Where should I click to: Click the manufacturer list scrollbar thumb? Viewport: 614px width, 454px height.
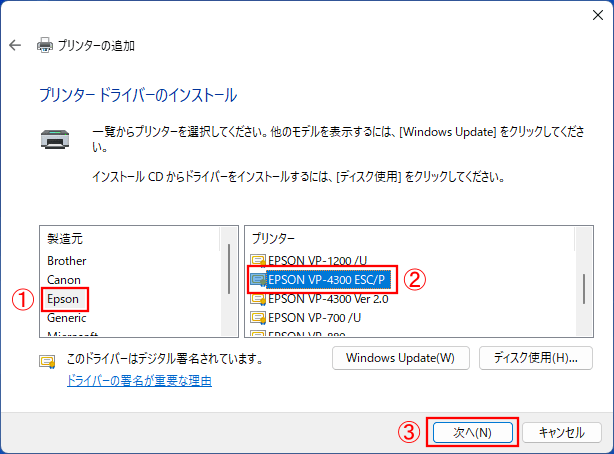229,269
